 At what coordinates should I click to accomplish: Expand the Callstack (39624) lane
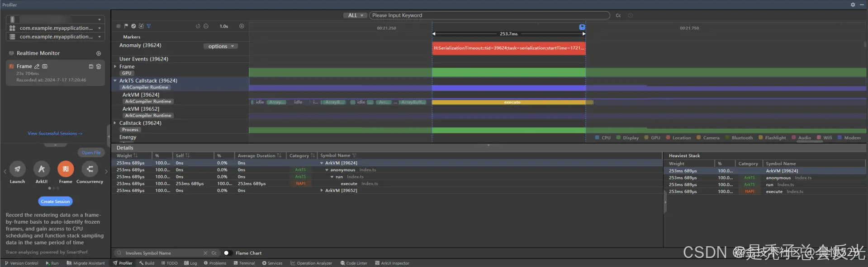click(115, 123)
